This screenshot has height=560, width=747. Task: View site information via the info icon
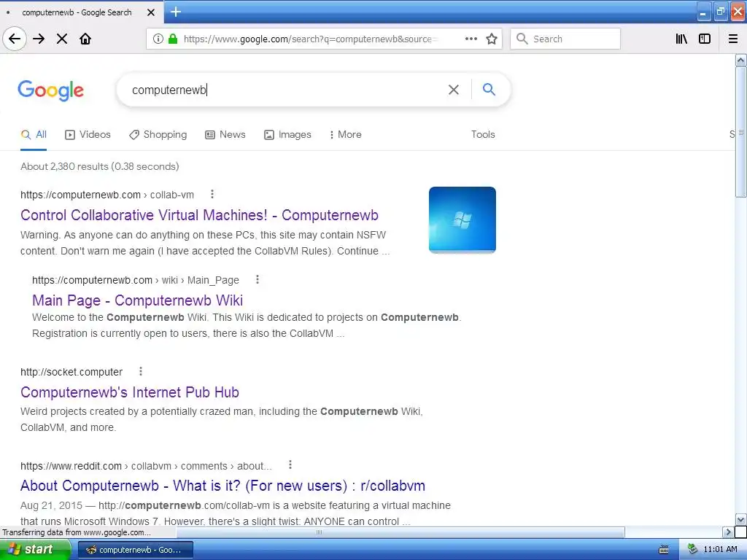tap(158, 39)
